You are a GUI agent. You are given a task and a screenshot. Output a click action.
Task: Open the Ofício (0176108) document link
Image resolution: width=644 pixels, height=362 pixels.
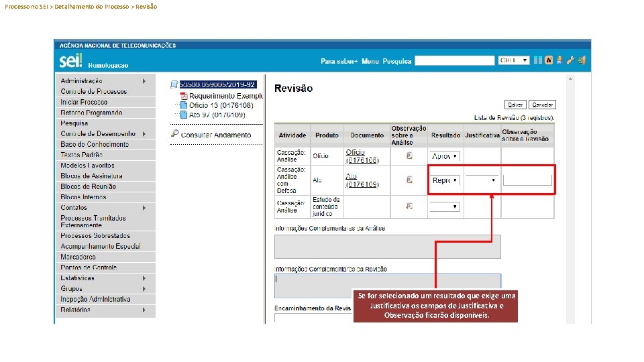(x=362, y=156)
